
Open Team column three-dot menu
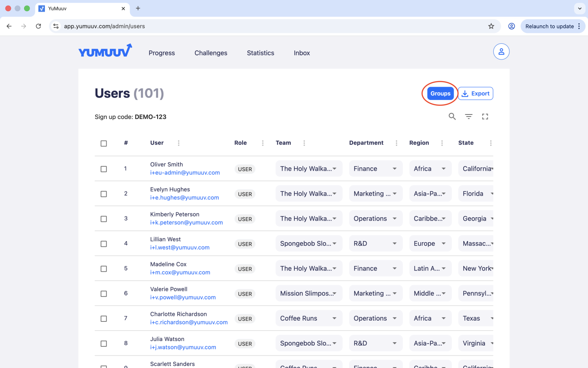point(304,143)
